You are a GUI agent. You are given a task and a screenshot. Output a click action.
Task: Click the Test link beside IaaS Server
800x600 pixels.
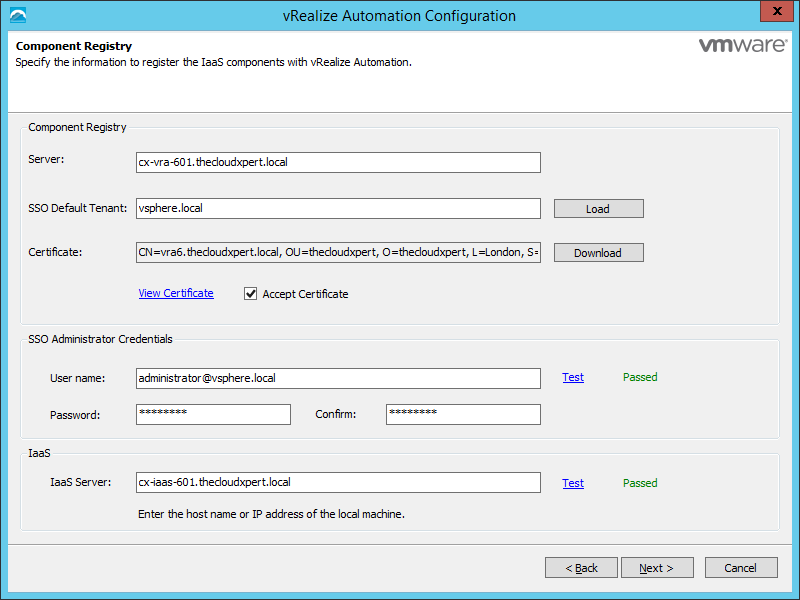coord(573,483)
